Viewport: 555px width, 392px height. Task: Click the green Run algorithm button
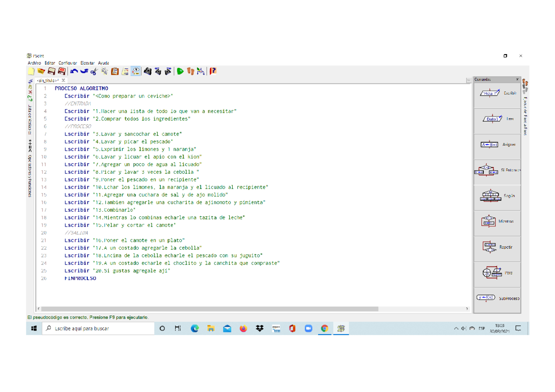tap(180, 71)
